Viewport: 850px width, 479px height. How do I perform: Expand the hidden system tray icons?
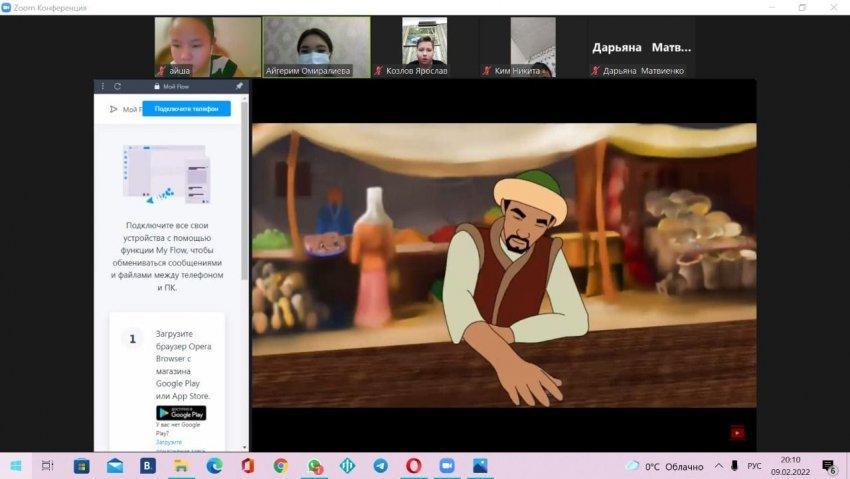[x=719, y=466]
